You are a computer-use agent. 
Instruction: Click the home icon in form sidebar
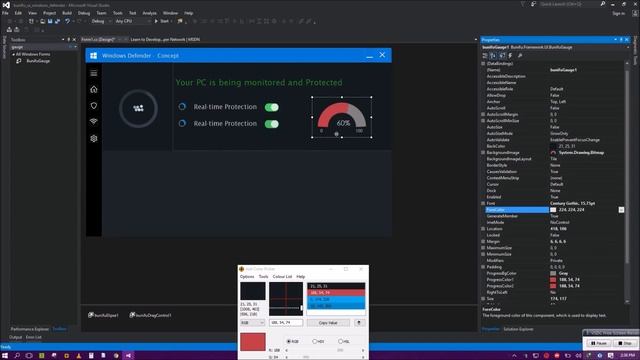point(94,89)
